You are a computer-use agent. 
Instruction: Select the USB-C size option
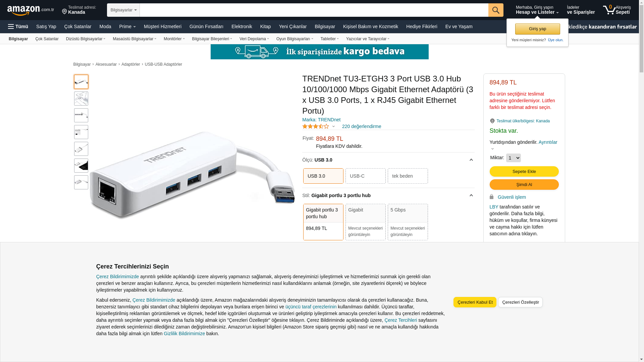tap(366, 176)
